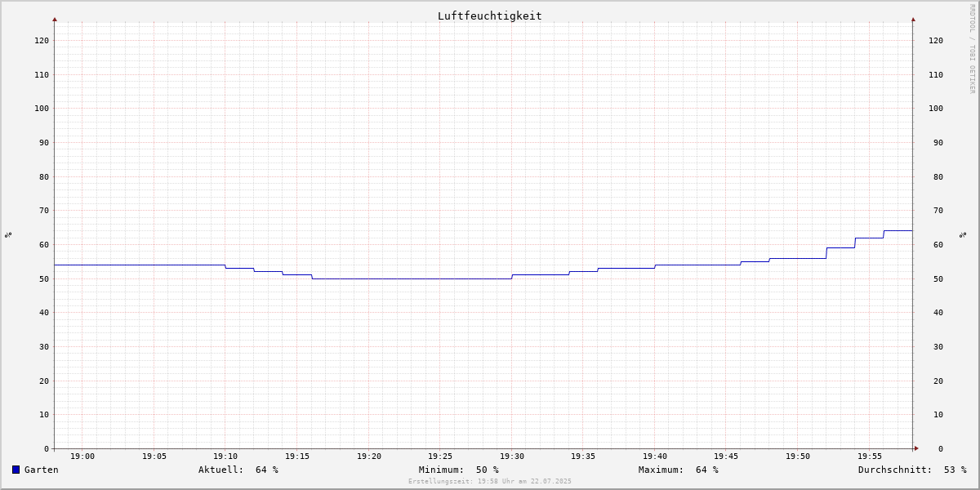The width and height of the screenshot is (980, 490).
Task: Click the left axis 50 label
Action: pyautogui.click(x=44, y=278)
